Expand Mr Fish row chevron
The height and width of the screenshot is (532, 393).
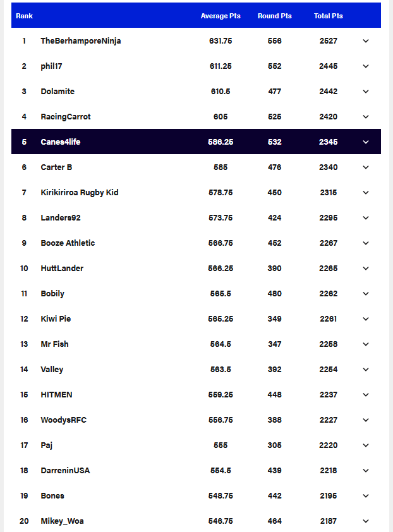click(366, 344)
